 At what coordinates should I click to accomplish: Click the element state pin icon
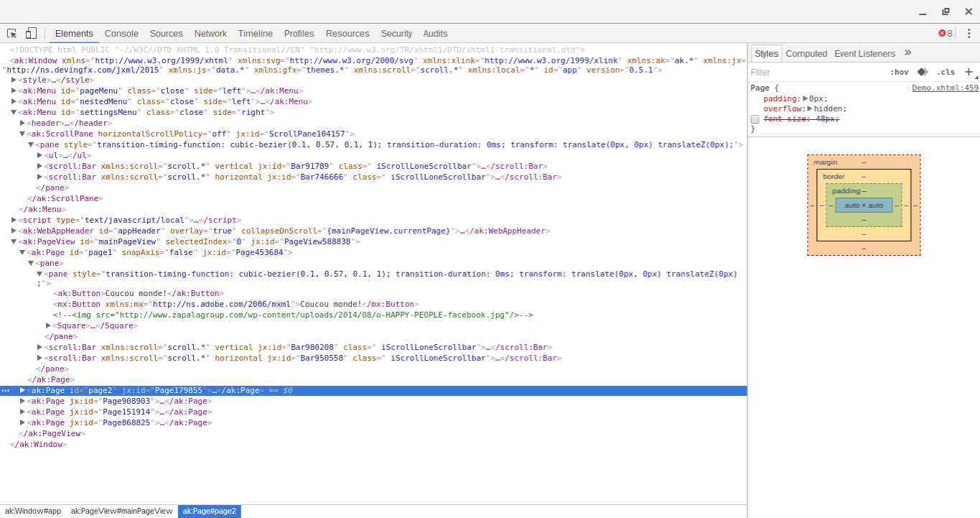click(923, 72)
